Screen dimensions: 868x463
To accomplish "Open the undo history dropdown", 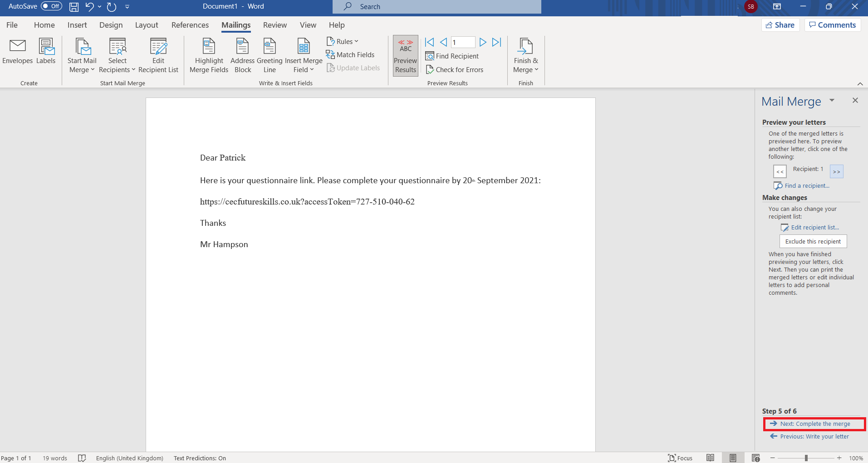I will tap(99, 7).
